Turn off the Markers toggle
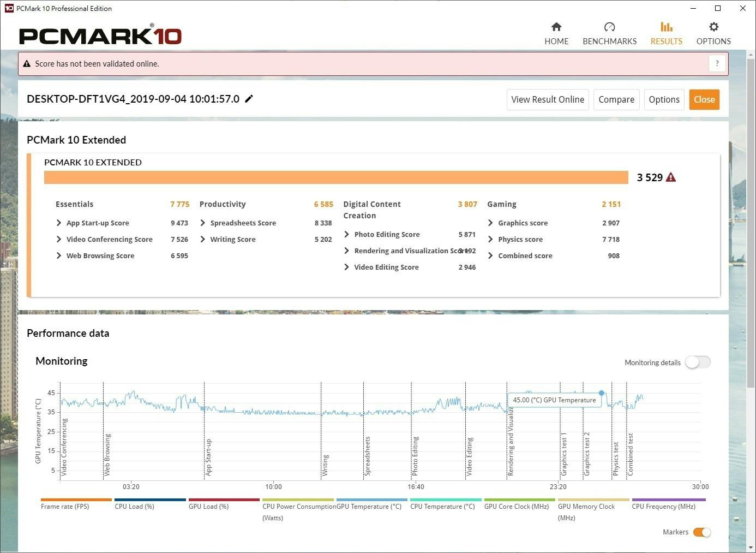The height and width of the screenshot is (553, 756). [701, 532]
